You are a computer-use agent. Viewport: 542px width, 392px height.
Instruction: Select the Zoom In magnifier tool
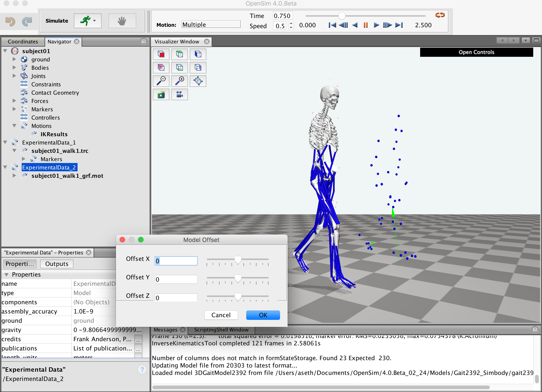coord(179,81)
